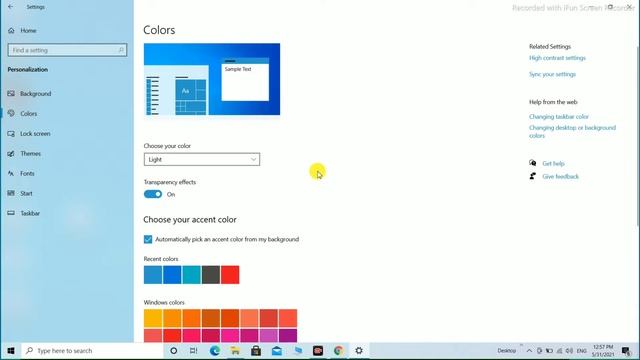The height and width of the screenshot is (360, 640).
Task: Open Changing desktop or background colors link
Action: point(572,131)
